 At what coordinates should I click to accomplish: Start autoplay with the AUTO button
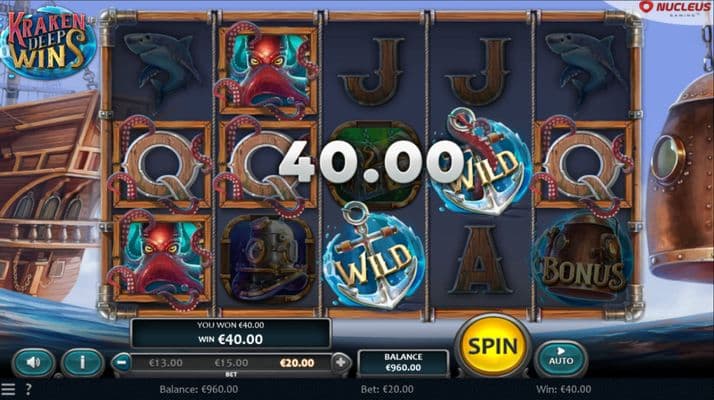[561, 358]
